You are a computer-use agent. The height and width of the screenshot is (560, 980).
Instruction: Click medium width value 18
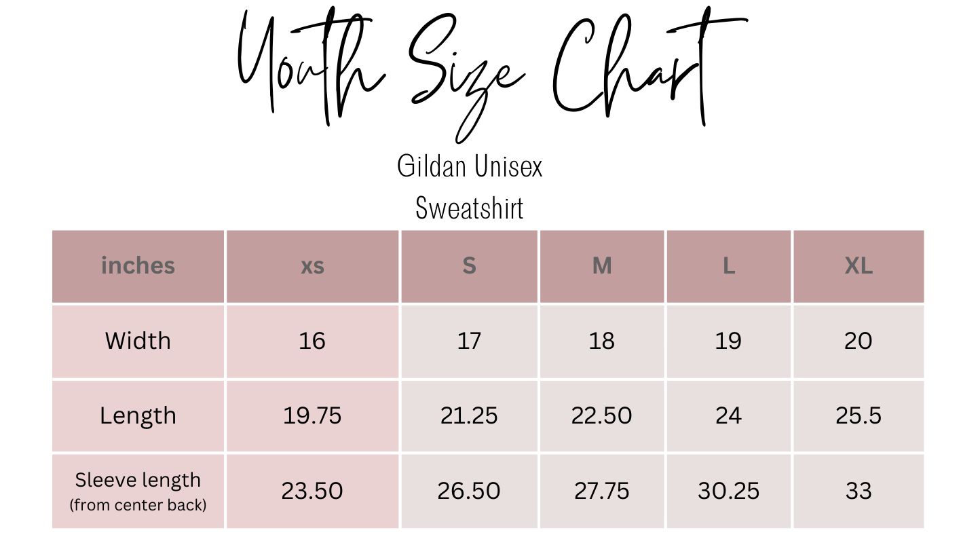pos(602,341)
